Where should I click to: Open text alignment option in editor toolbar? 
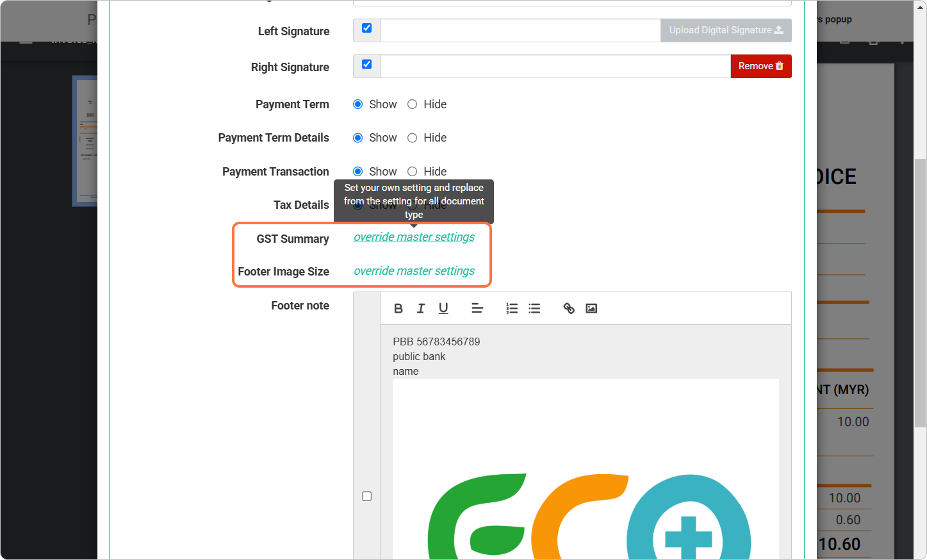tap(477, 308)
